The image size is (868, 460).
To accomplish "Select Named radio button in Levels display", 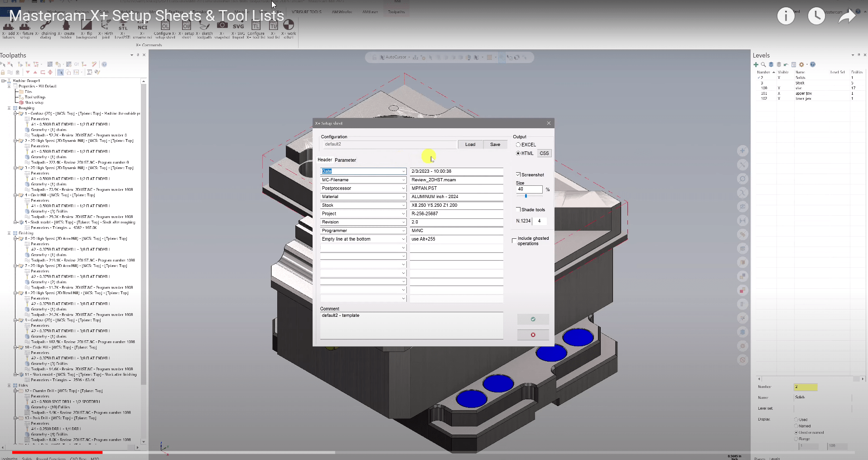I will (x=796, y=426).
